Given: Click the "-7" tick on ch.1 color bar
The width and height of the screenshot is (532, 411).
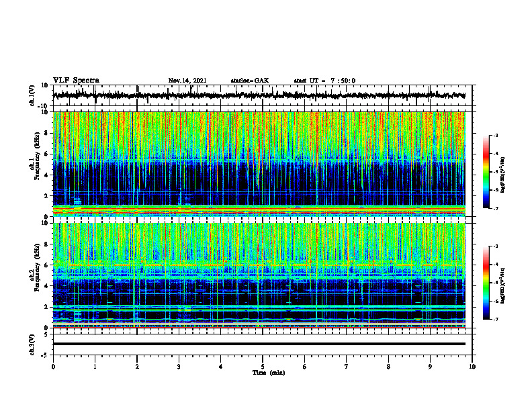Looking at the screenshot, I should click(495, 208).
